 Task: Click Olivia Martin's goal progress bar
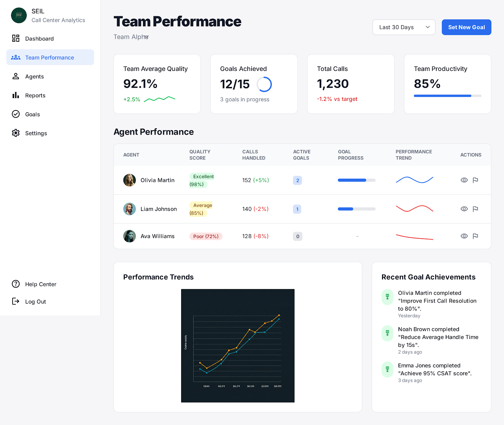tap(356, 180)
